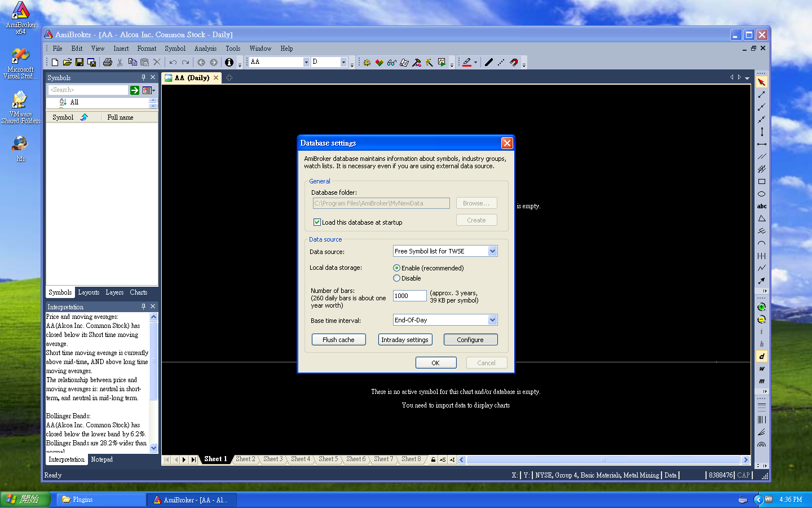Open the Tools menu
Image resolution: width=812 pixels, height=508 pixels.
pyautogui.click(x=233, y=49)
